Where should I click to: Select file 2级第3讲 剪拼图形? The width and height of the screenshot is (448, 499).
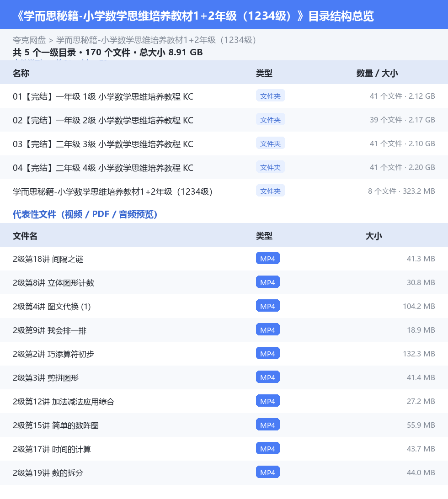tap(46, 378)
